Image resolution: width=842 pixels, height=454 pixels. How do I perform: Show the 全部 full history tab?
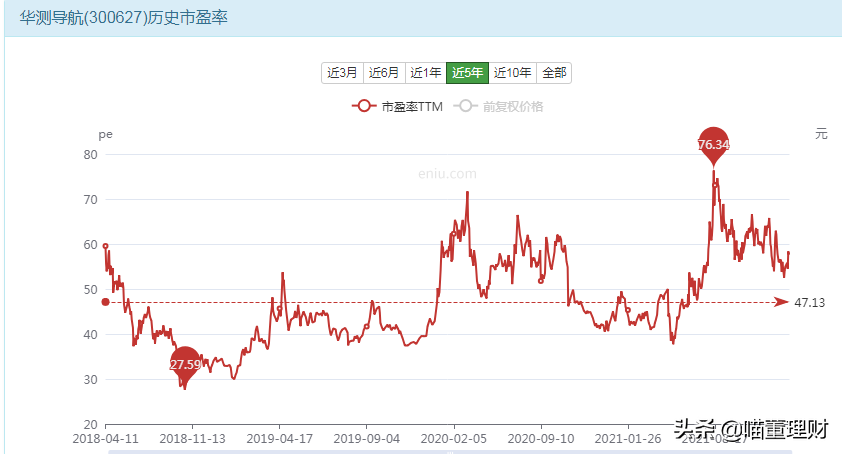[554, 73]
